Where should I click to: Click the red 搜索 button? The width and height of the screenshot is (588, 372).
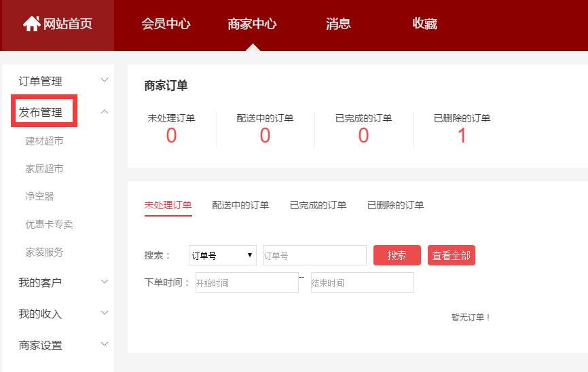(397, 255)
